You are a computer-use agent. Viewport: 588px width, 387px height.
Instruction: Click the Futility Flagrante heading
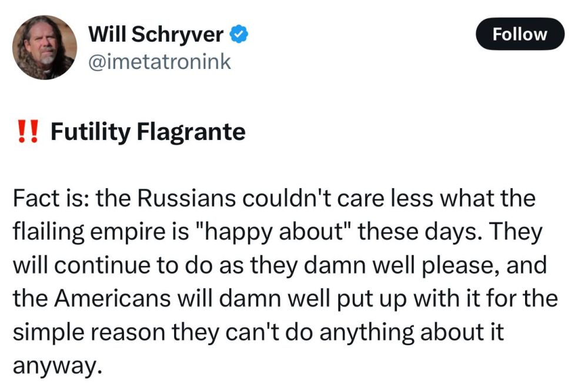[148, 131]
